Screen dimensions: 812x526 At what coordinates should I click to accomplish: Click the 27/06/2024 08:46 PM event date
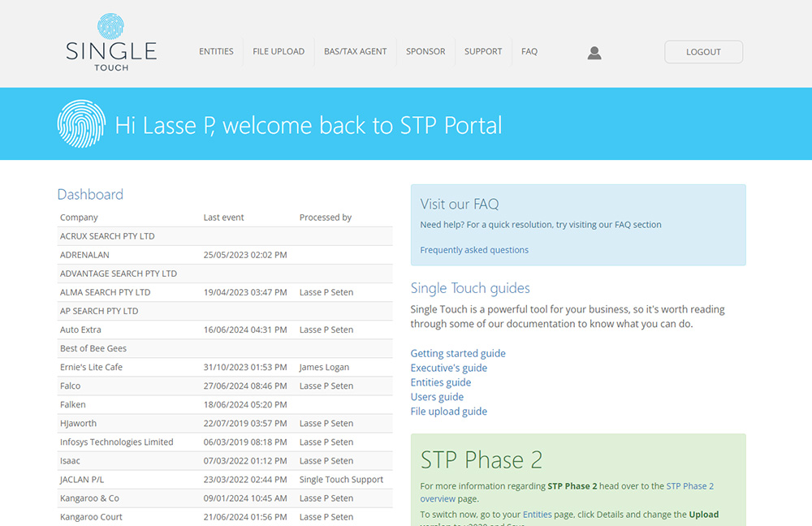[x=245, y=386]
